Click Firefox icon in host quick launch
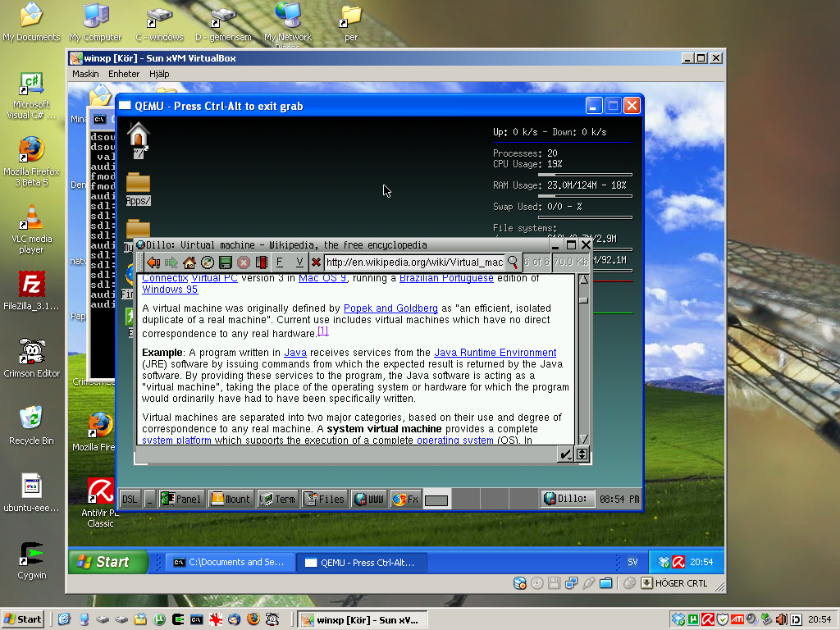The width and height of the screenshot is (840, 630). [253, 620]
